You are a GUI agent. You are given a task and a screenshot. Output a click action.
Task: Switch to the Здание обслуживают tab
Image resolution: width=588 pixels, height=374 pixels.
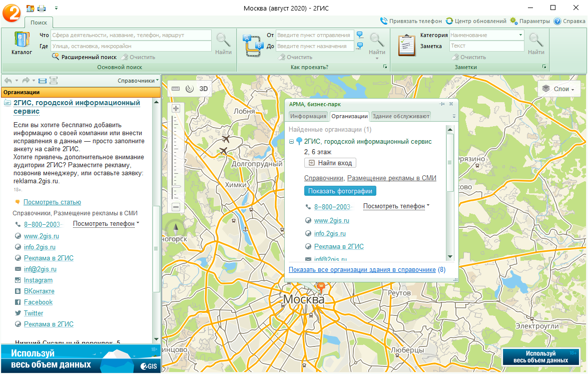400,116
